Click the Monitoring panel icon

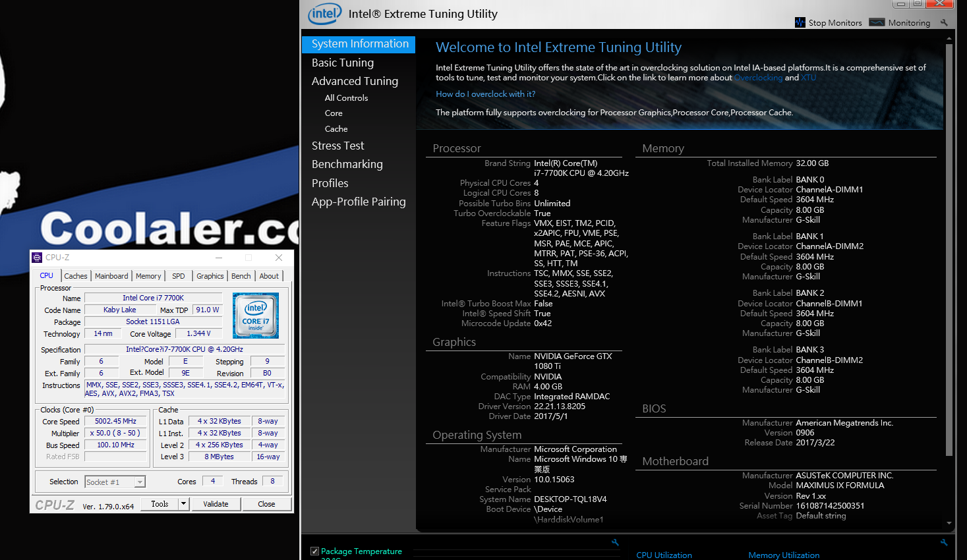click(x=877, y=22)
